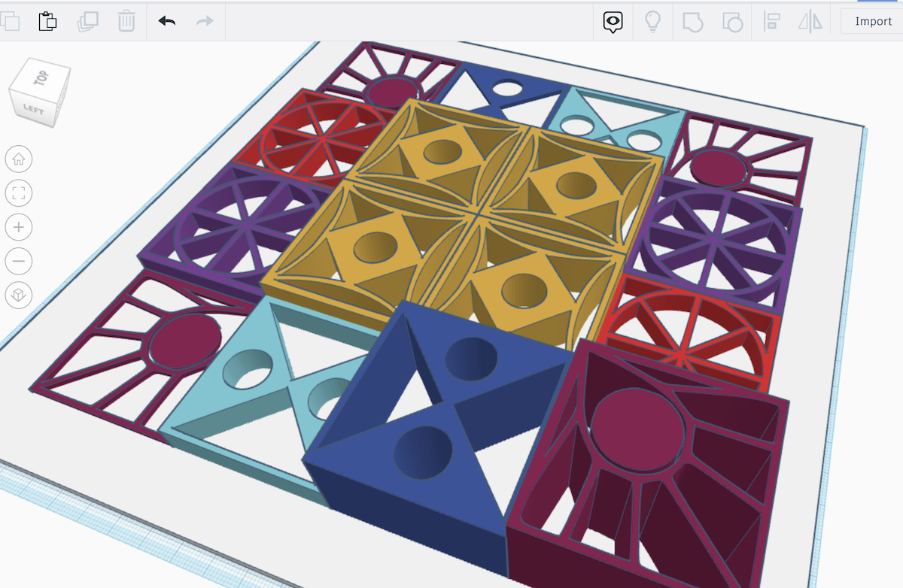Delete the current selection
The height and width of the screenshot is (588, 903).
pyautogui.click(x=126, y=22)
